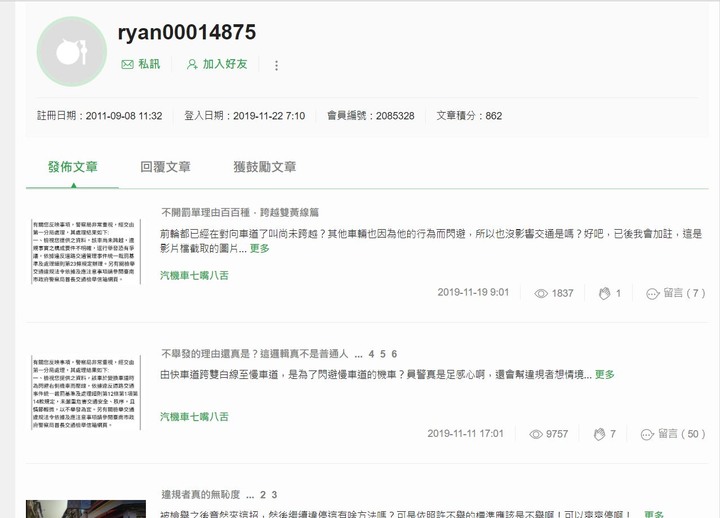
Task: Click the 私訊 envelope icon
Action: coord(127,64)
